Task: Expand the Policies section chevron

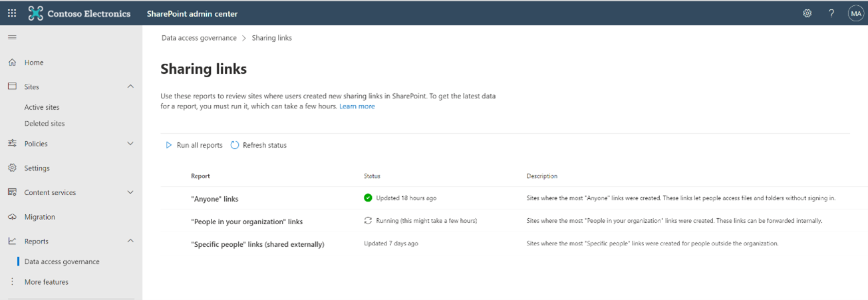Action: [130, 144]
